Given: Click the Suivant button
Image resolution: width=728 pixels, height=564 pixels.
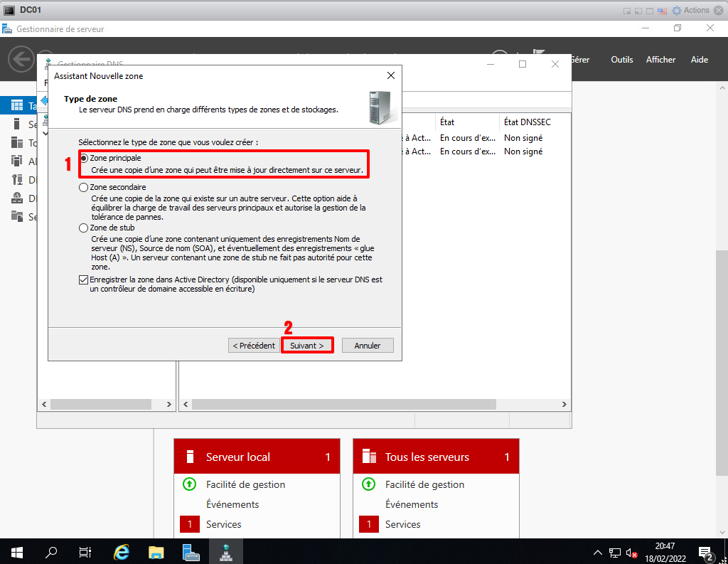Looking at the screenshot, I should point(307,346).
